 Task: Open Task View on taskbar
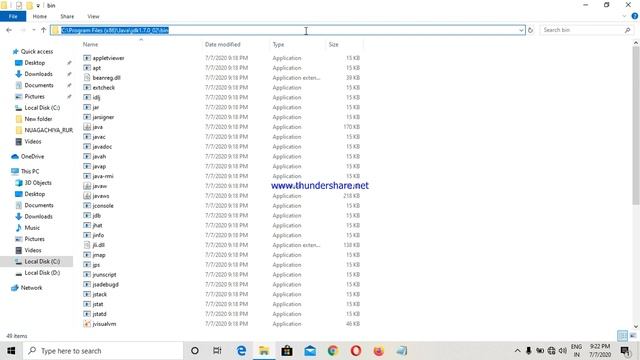click(x=217, y=351)
